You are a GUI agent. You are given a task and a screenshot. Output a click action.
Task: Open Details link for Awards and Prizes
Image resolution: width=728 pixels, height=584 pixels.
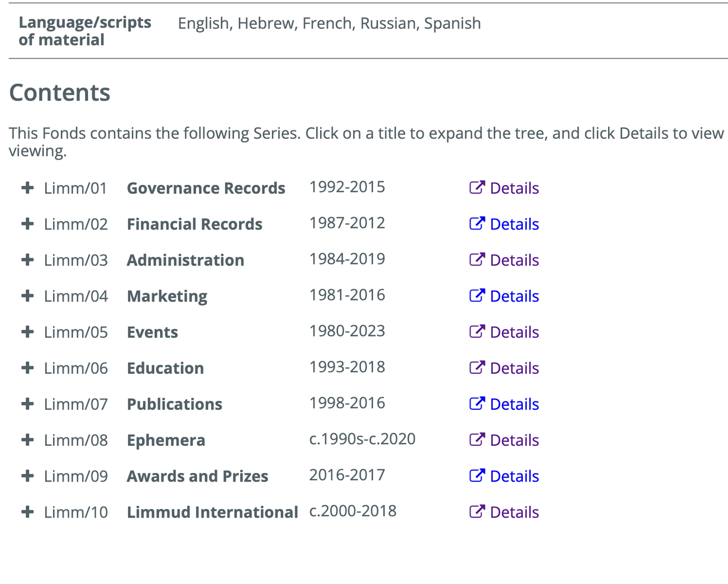pyautogui.click(x=514, y=476)
